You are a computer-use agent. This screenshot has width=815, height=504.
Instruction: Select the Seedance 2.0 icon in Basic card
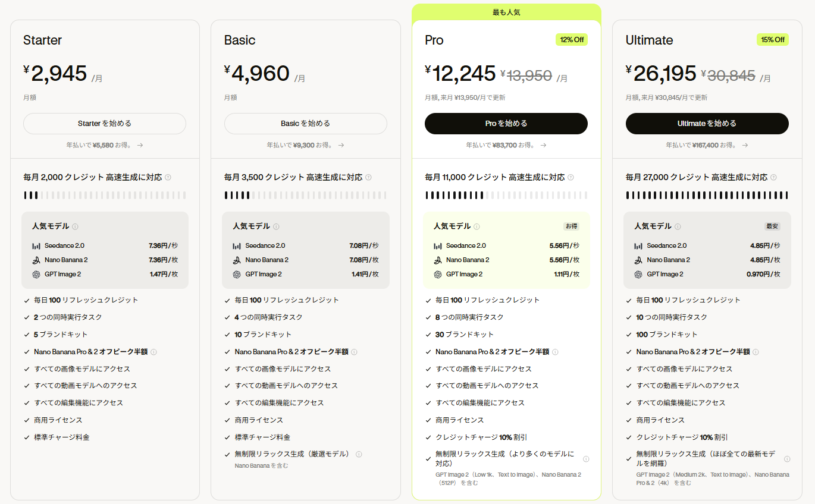237,245
